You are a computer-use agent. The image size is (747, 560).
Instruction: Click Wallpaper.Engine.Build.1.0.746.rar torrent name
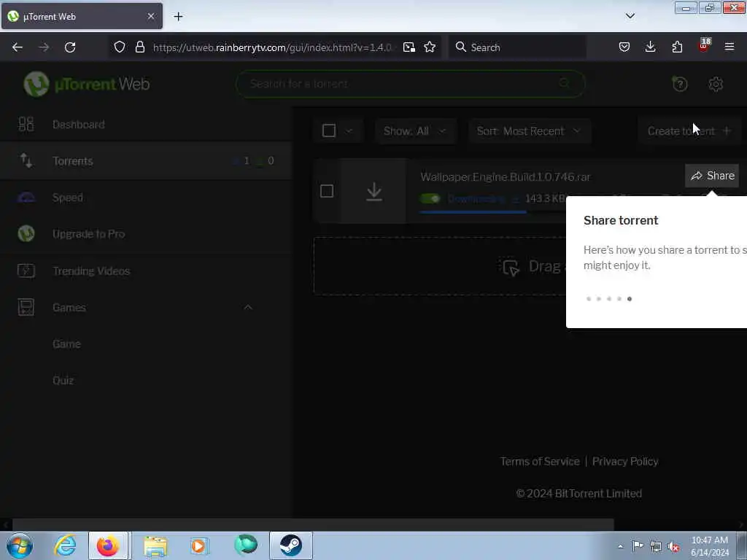[x=505, y=177]
